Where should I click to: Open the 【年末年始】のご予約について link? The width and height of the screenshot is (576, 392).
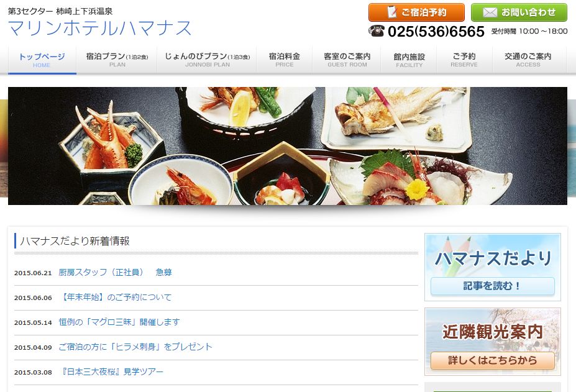click(x=116, y=297)
